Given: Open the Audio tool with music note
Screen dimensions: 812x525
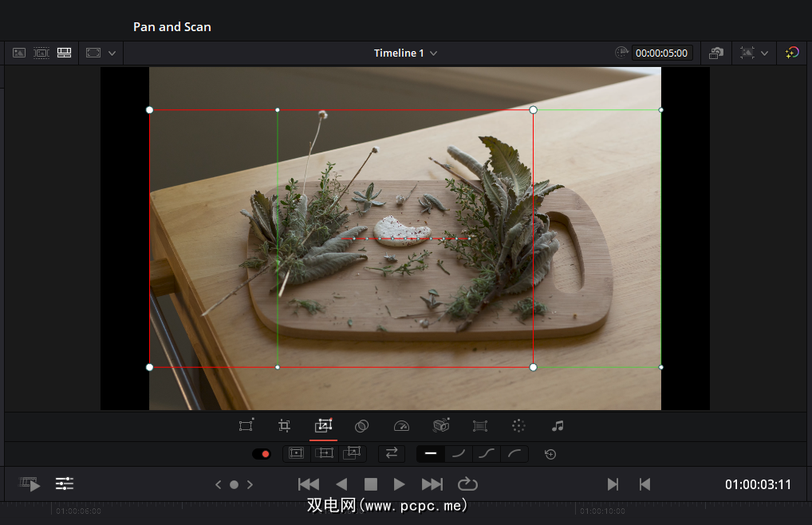Looking at the screenshot, I should [558, 426].
